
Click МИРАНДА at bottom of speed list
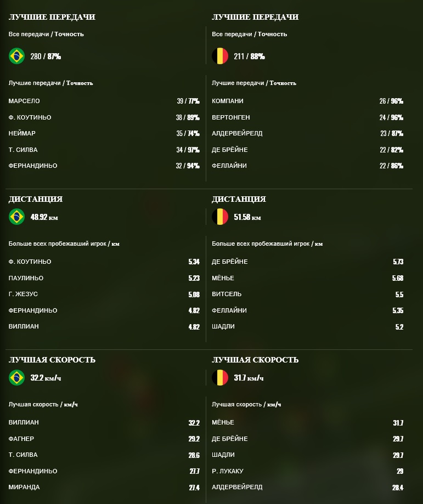[24, 487]
